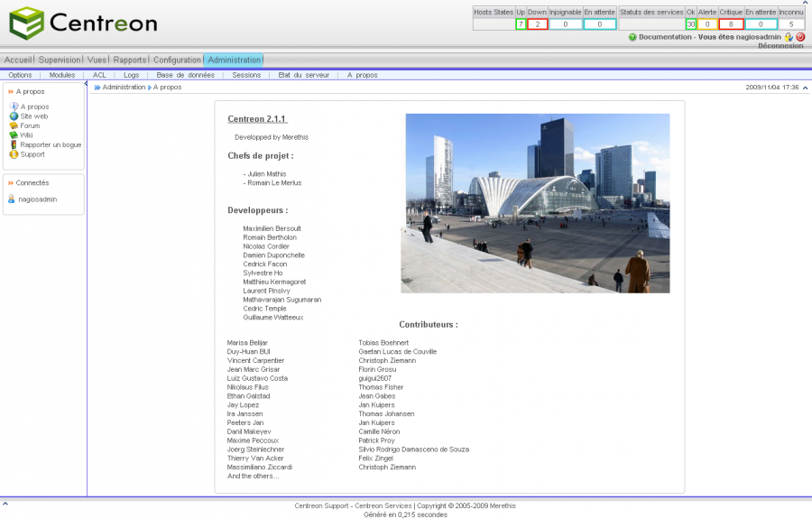
Task: Click the date 2009/11/04 17:36
Action: [772, 88]
